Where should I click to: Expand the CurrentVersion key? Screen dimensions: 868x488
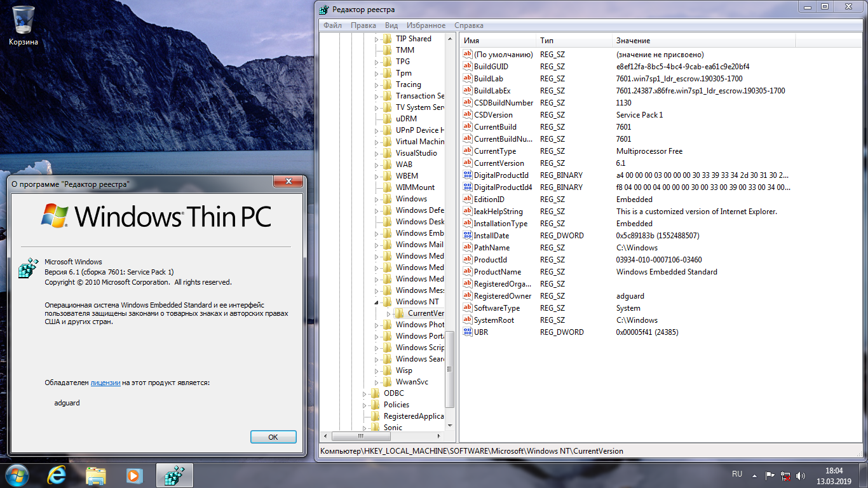tap(389, 313)
